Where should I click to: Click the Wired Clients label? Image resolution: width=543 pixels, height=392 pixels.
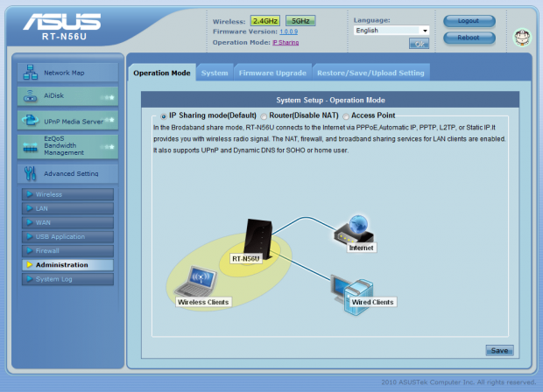[x=372, y=302]
